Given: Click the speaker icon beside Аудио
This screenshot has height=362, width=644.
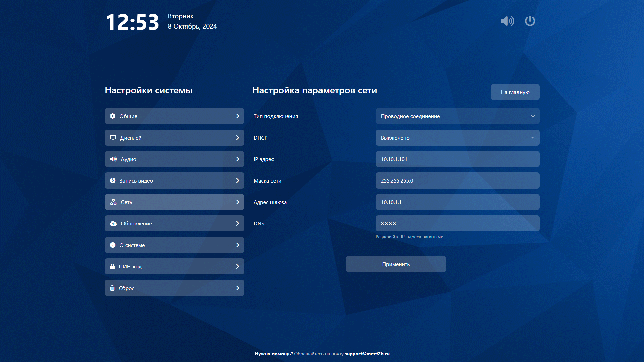Looking at the screenshot, I should 113,159.
